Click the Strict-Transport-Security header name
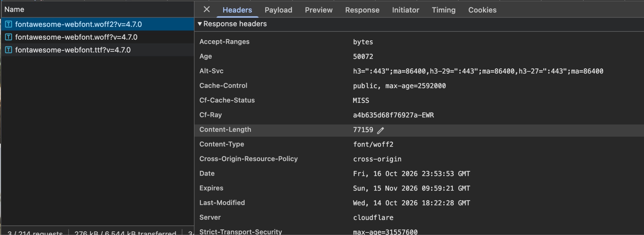 click(x=241, y=232)
